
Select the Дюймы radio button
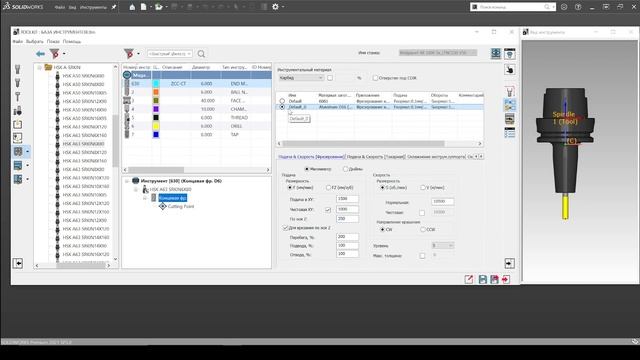point(345,169)
